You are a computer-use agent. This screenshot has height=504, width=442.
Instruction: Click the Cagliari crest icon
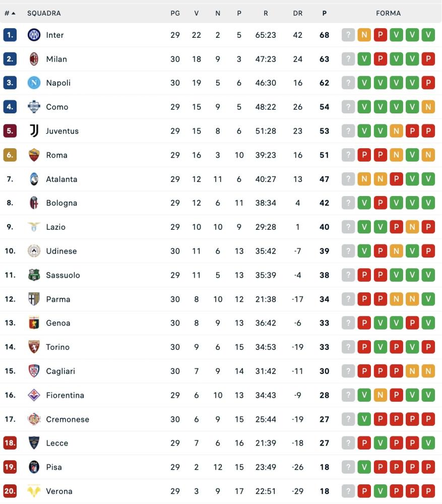point(34,371)
